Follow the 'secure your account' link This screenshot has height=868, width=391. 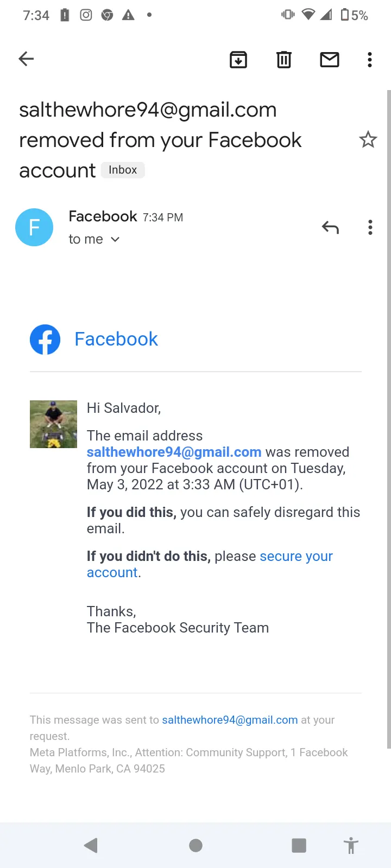point(210,564)
